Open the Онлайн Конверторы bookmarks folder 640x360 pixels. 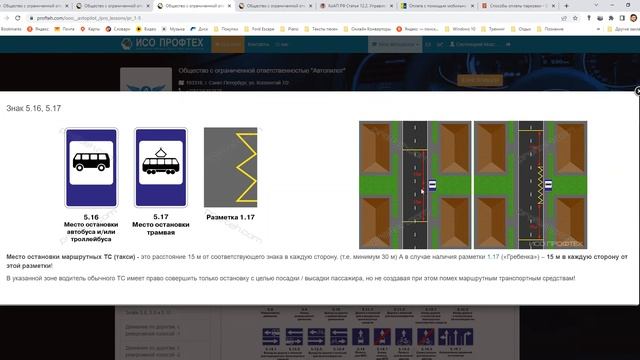pos(367,29)
